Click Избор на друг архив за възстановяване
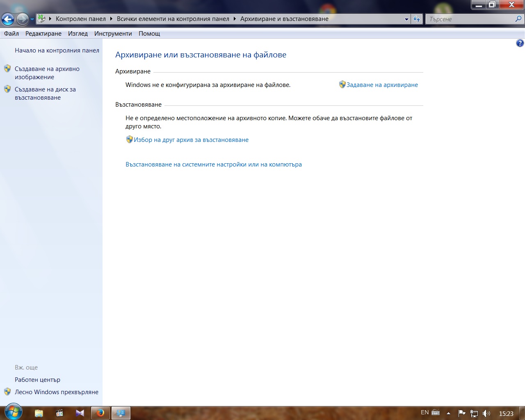Screen dimensions: 525x420 click(191, 140)
